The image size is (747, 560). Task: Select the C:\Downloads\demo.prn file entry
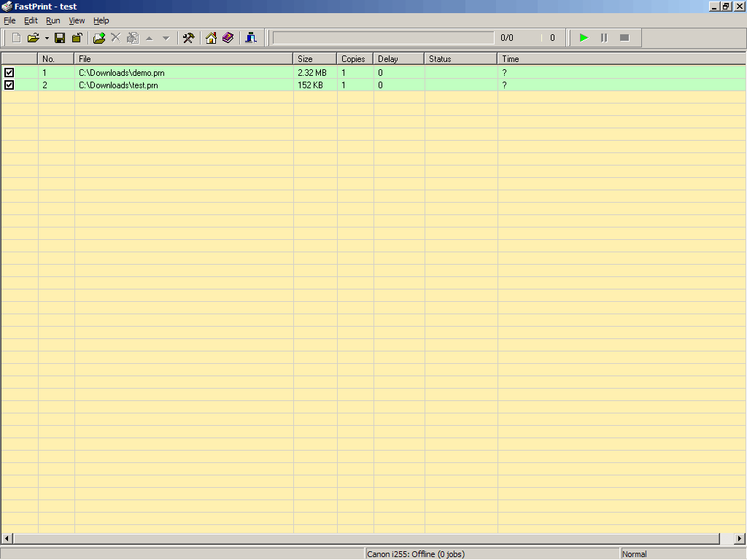[x=122, y=73]
